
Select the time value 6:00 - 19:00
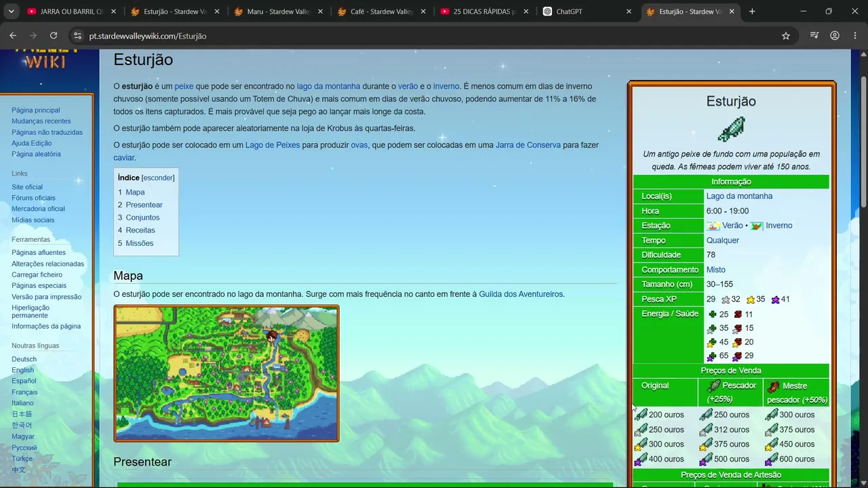tap(728, 211)
